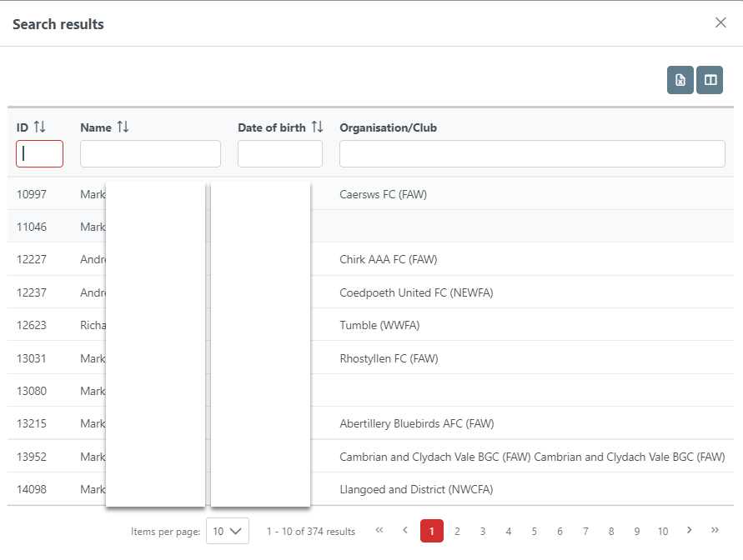
Task: Click the Excel export icon
Action: [680, 80]
